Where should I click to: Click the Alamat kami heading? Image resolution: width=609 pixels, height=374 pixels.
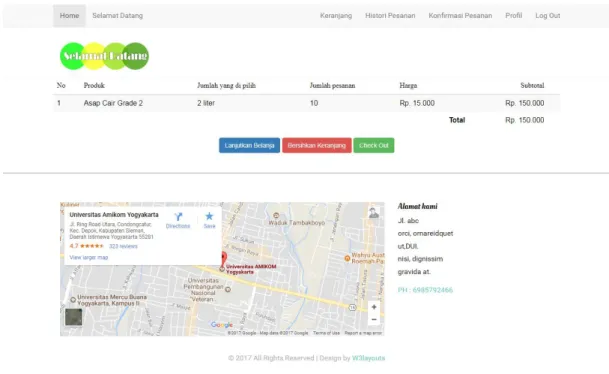click(x=417, y=207)
